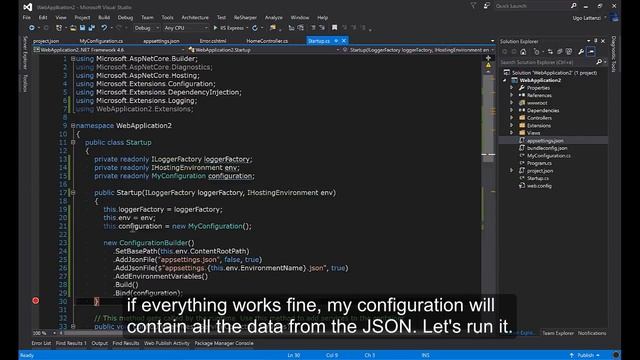640x360 pixels.
Task: Open the WebApplication2 .NET Framework project dropdown
Action: pyautogui.click(x=109, y=50)
